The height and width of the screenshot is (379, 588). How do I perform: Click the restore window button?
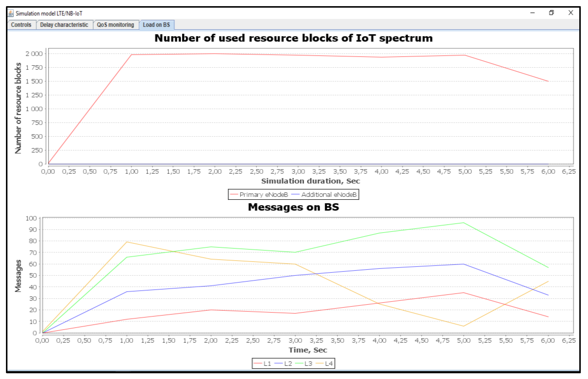point(551,13)
